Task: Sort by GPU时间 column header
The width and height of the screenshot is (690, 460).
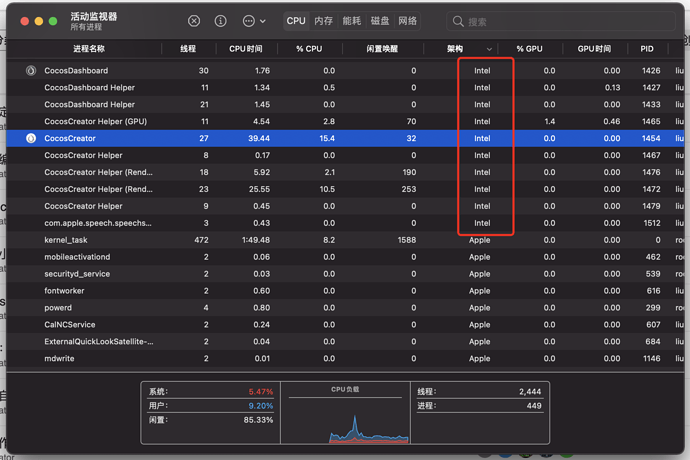Action: pyautogui.click(x=594, y=49)
